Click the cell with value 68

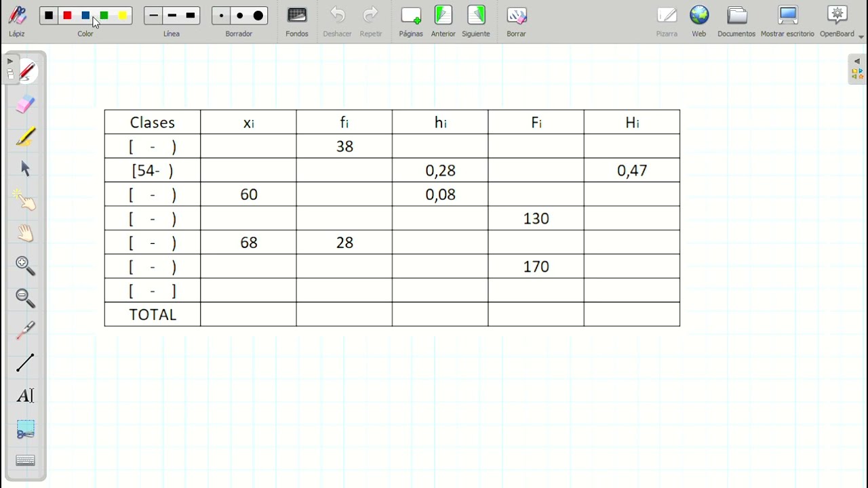[x=249, y=243]
